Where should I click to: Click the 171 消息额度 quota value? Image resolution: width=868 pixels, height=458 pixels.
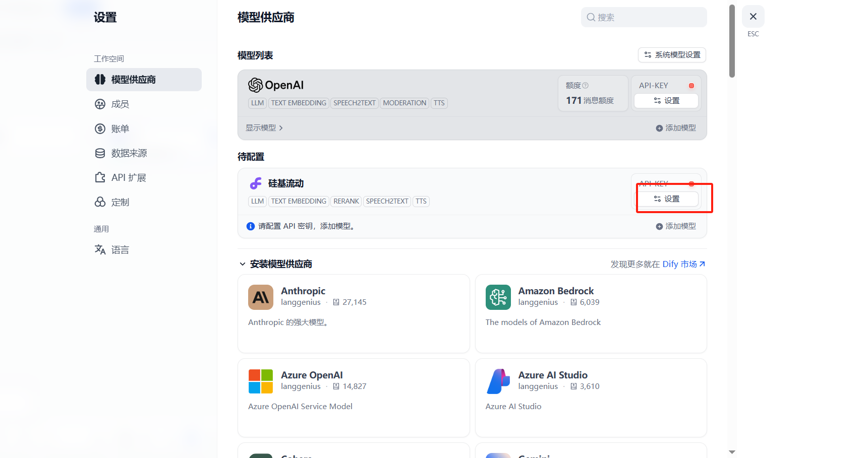coord(590,100)
